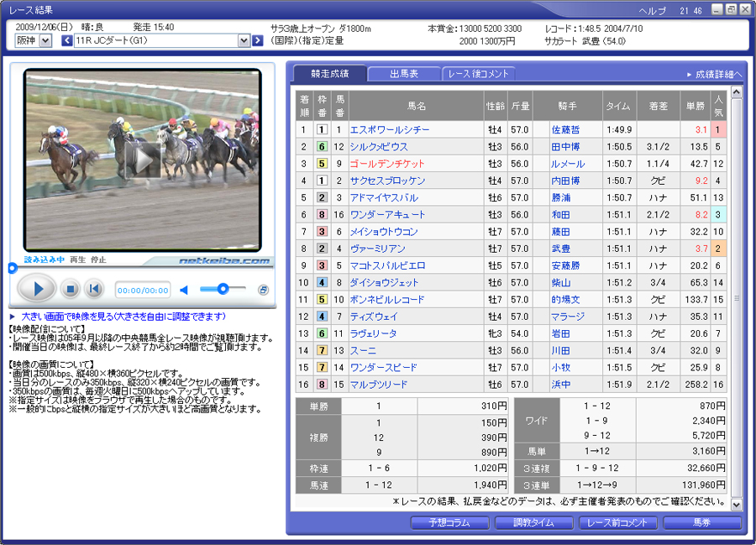The height and width of the screenshot is (545, 756).
Task: Click the 再生 text under the video
Action: 77,259
